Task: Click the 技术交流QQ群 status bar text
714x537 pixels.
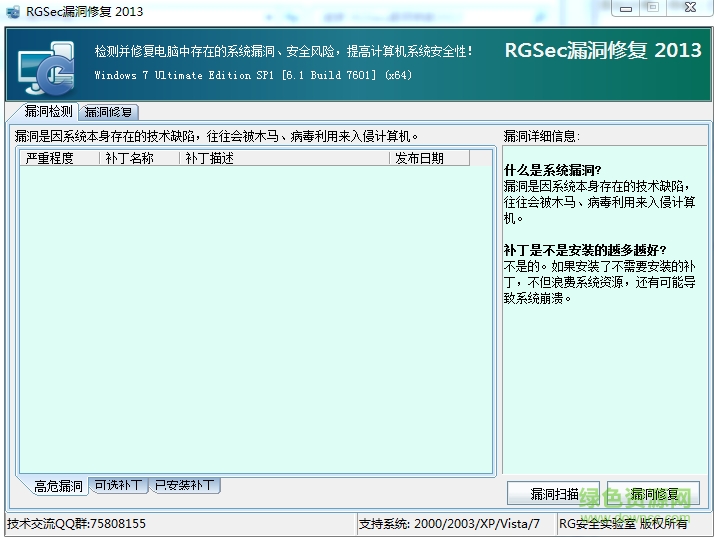Action: point(77,524)
